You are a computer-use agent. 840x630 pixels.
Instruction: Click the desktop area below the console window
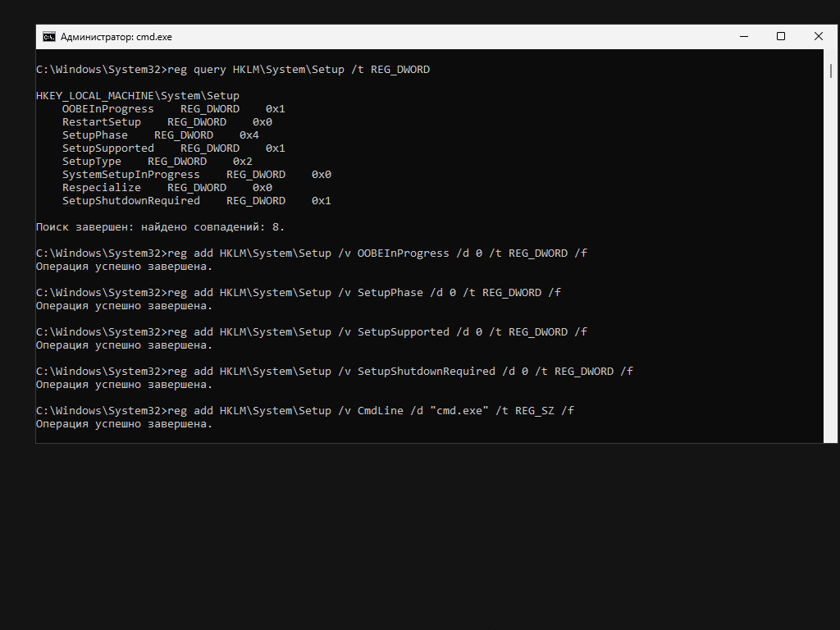point(420,533)
